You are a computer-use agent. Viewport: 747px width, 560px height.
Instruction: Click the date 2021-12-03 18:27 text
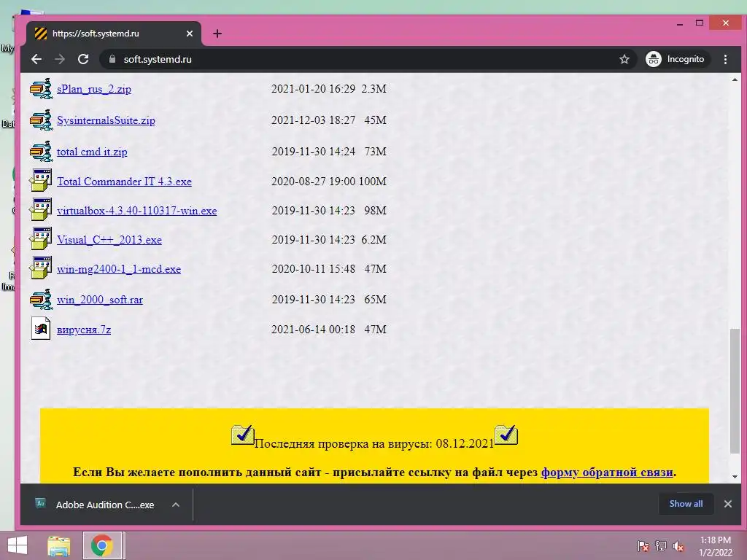point(313,120)
